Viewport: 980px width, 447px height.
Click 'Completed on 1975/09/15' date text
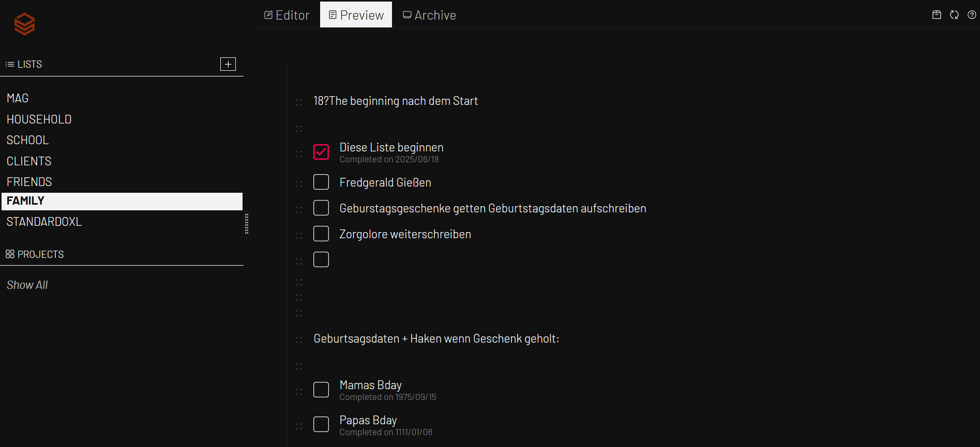click(x=388, y=397)
